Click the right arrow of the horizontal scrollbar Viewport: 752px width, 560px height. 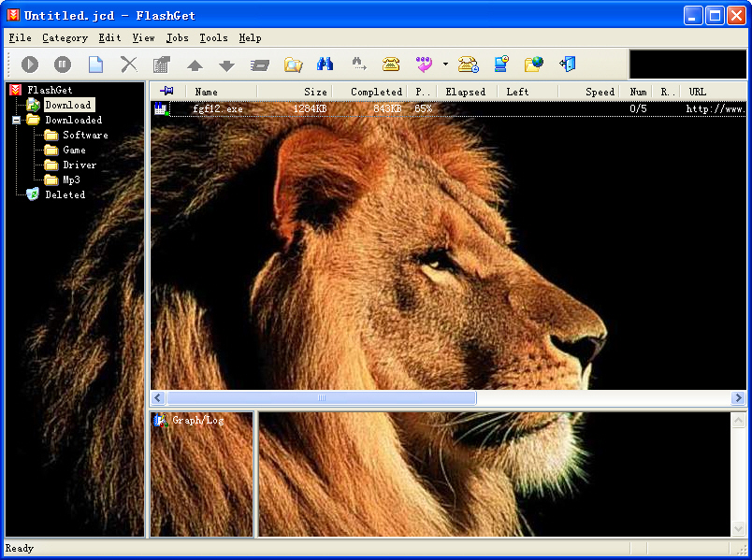coord(739,398)
